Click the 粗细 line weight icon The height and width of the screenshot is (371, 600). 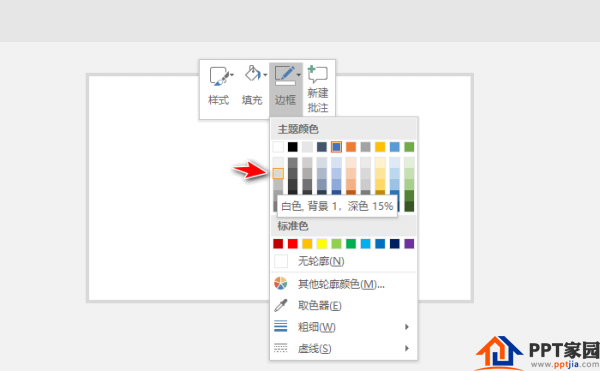pos(280,327)
